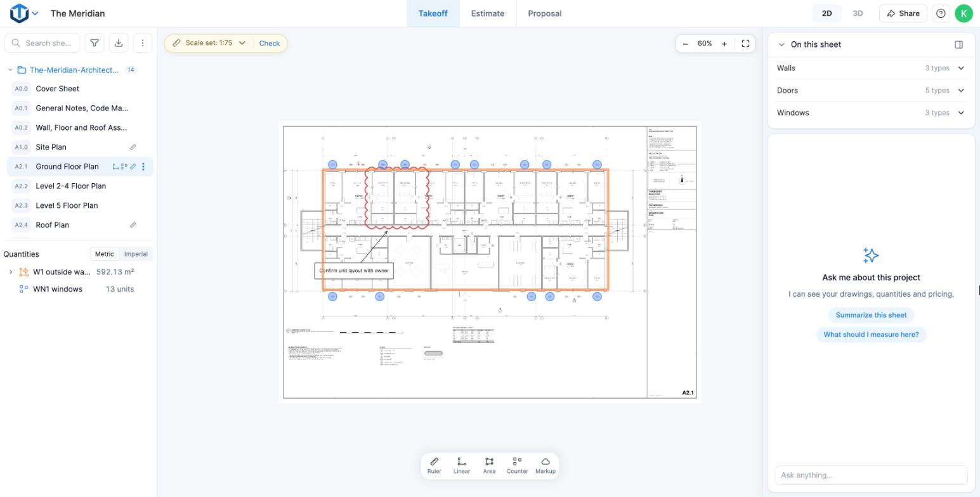Open the project switcher dropdown arrow
This screenshot has height=497, width=980.
(36, 13)
